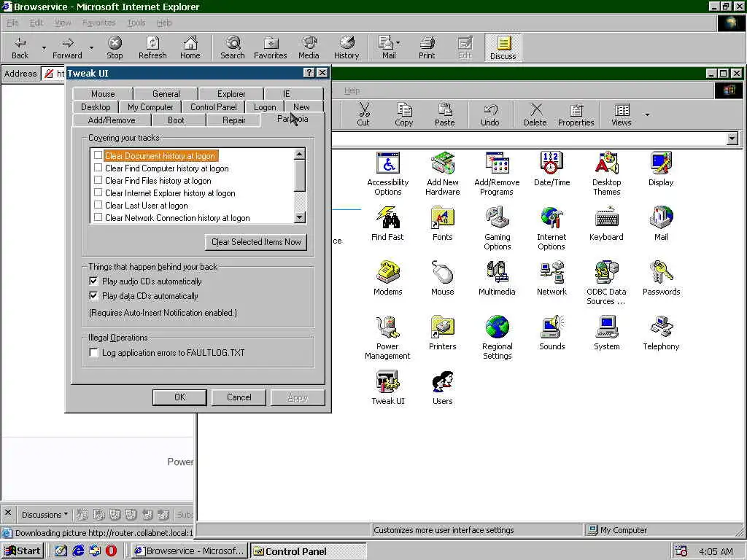Open the Network icon
The image size is (747, 560).
551,278
